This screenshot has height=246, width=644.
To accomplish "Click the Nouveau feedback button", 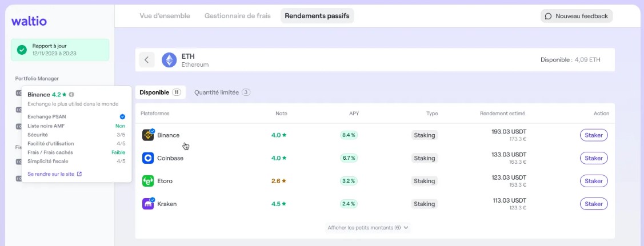I will tap(576, 16).
